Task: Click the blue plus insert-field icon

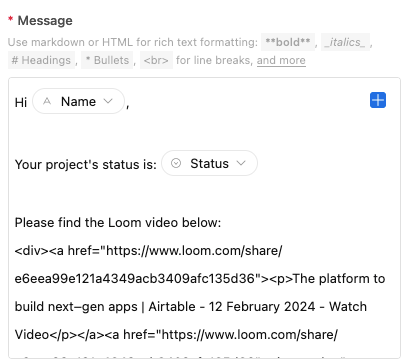Action: (x=378, y=100)
